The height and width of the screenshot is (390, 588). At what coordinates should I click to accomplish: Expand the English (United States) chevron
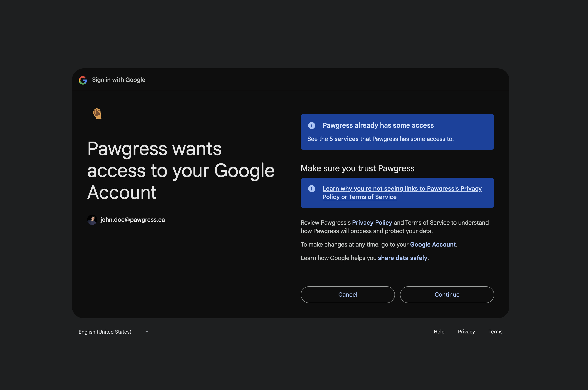coord(147,332)
